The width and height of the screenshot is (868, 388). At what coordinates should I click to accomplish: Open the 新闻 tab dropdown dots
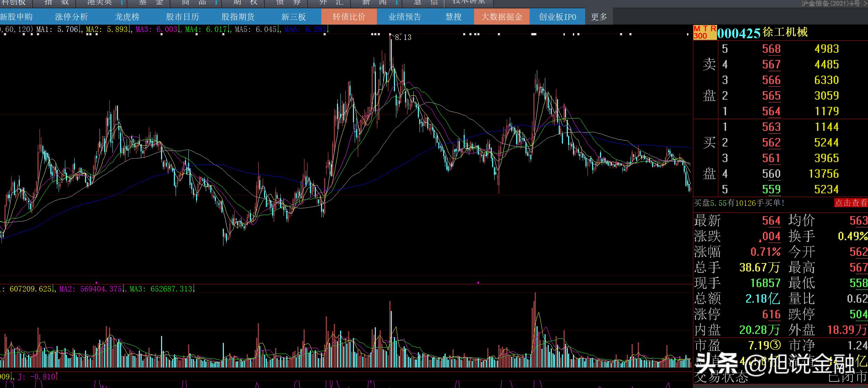[x=397, y=3]
